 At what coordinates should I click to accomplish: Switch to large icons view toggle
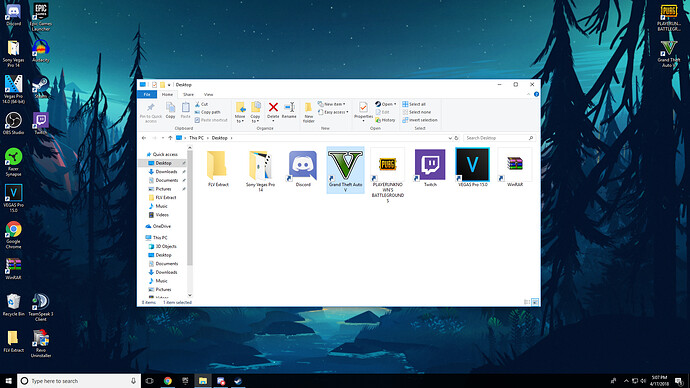coord(535,302)
